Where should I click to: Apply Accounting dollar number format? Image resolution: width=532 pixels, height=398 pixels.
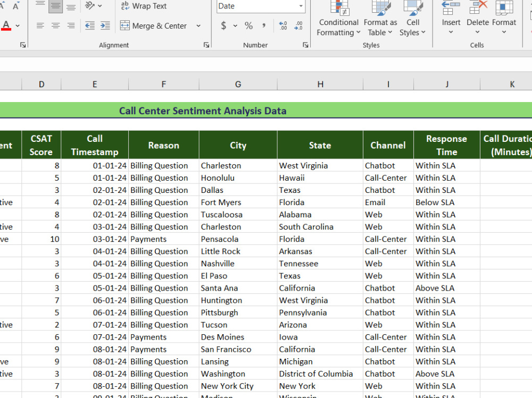(x=223, y=26)
